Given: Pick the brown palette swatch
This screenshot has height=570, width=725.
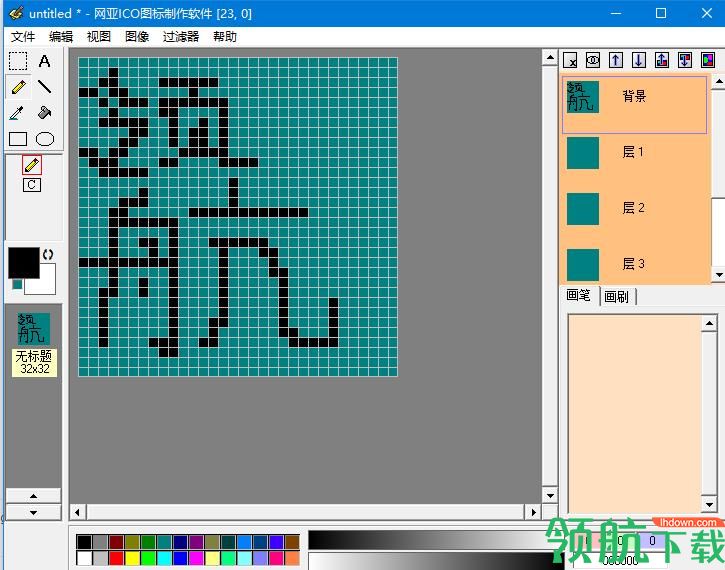Looking at the screenshot, I should pos(292,542).
